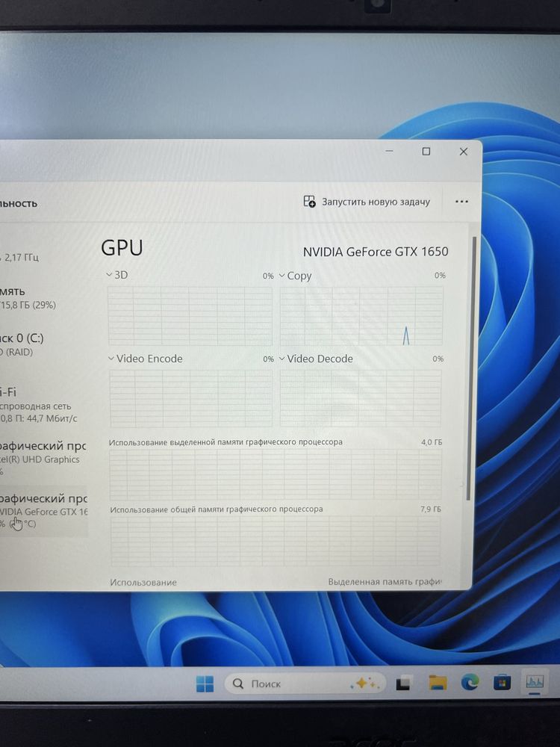Click the 'Поиск' taskbar search box

tap(305, 684)
